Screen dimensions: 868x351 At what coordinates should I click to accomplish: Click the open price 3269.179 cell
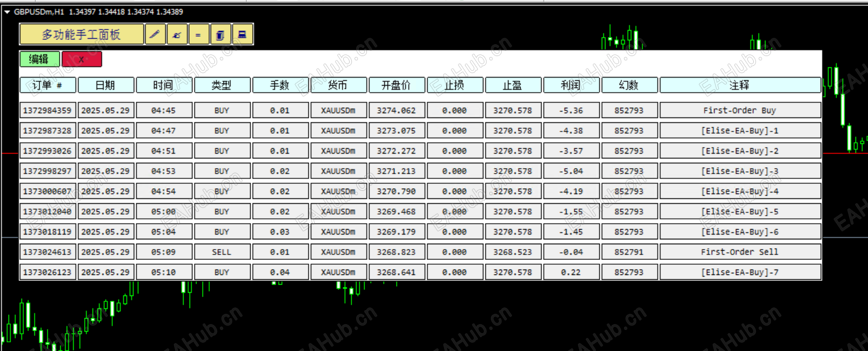click(397, 232)
